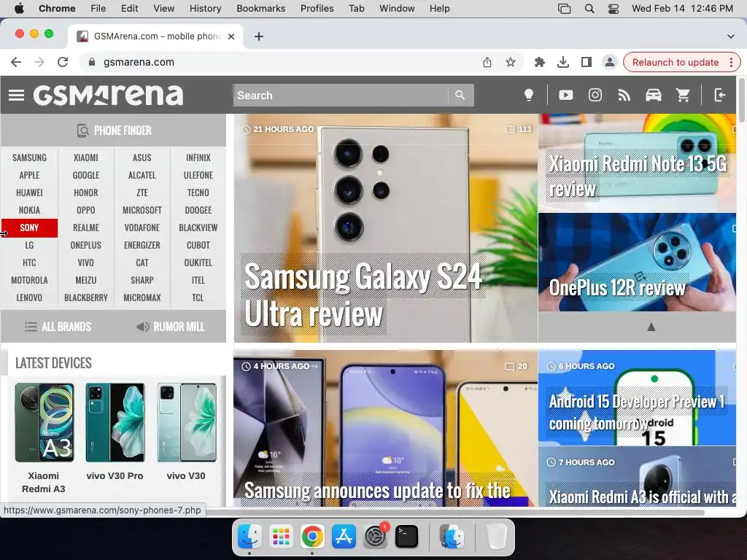Open the File menu

pos(98,9)
